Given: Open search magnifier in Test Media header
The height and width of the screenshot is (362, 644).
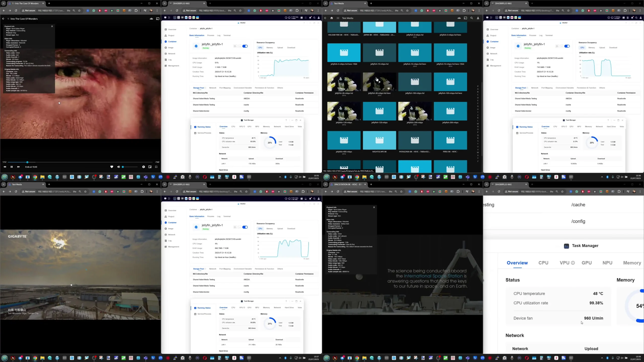Looking at the screenshot, I should coord(472,18).
